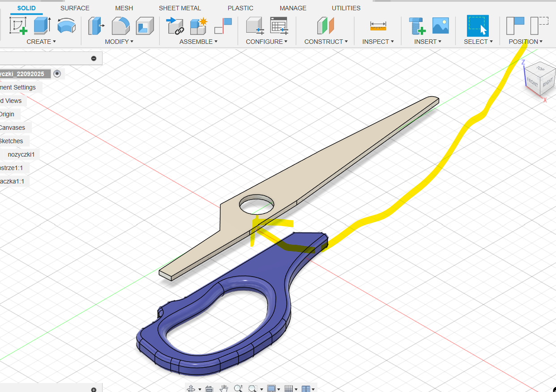Collapse the browser panel minus button
The image size is (556, 392).
click(94, 58)
